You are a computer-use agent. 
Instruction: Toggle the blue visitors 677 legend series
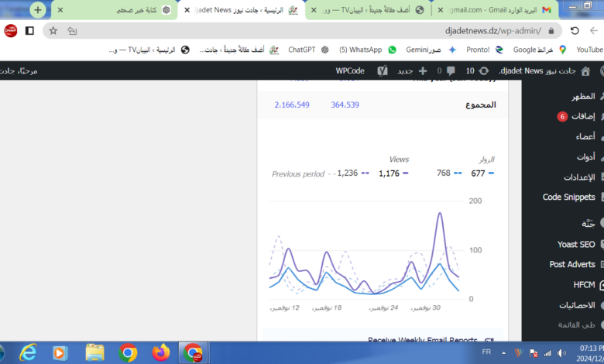[x=482, y=173]
